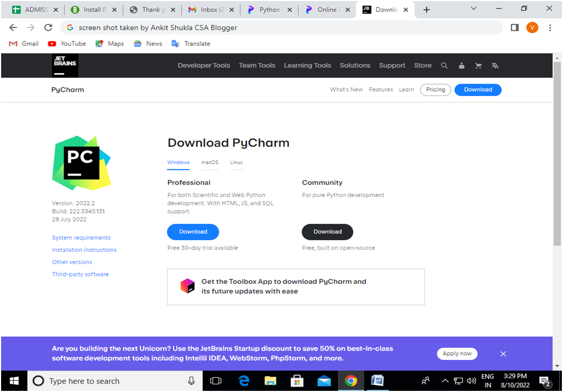This screenshot has height=392, width=563.
Task: Open Store menu item
Action: click(x=423, y=65)
